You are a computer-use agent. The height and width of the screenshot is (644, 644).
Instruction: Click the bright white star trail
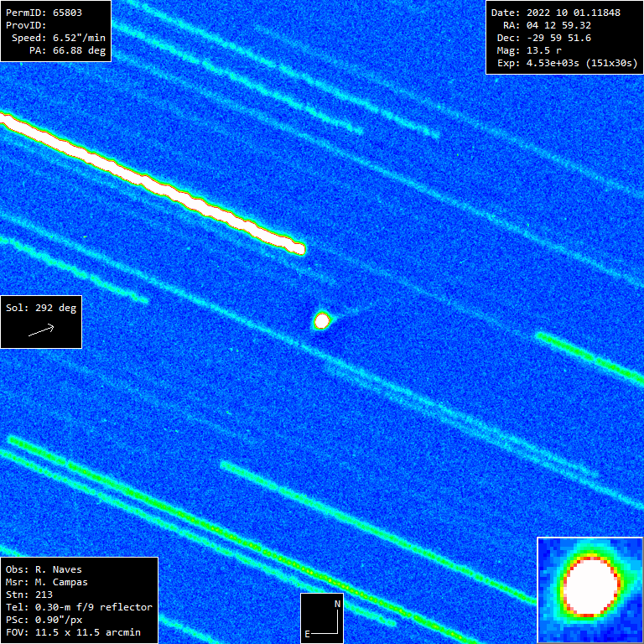(152, 184)
